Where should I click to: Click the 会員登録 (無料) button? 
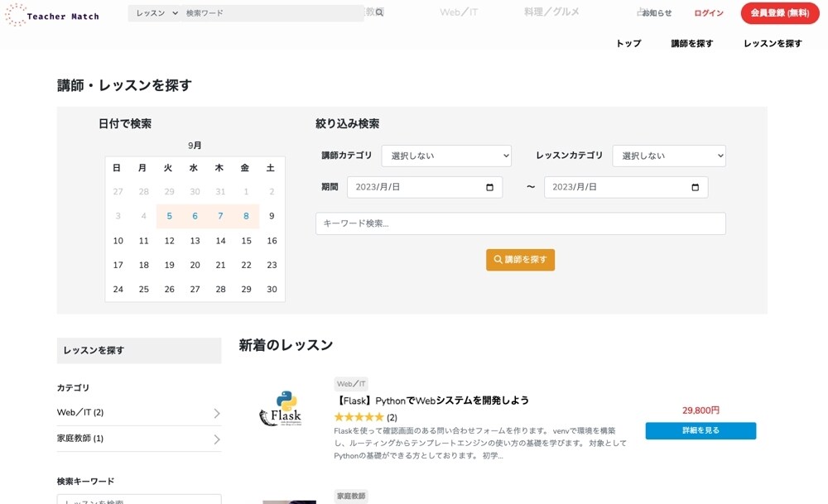pyautogui.click(x=779, y=13)
